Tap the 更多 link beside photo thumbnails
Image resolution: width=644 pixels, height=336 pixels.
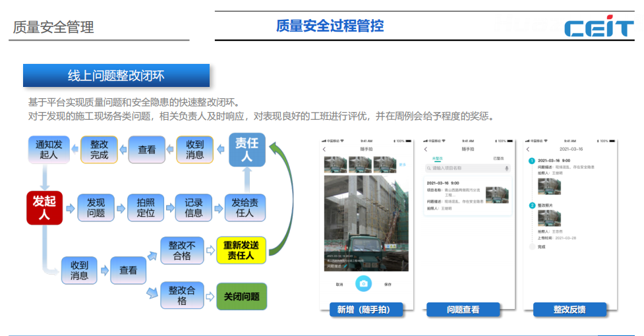click(x=403, y=165)
